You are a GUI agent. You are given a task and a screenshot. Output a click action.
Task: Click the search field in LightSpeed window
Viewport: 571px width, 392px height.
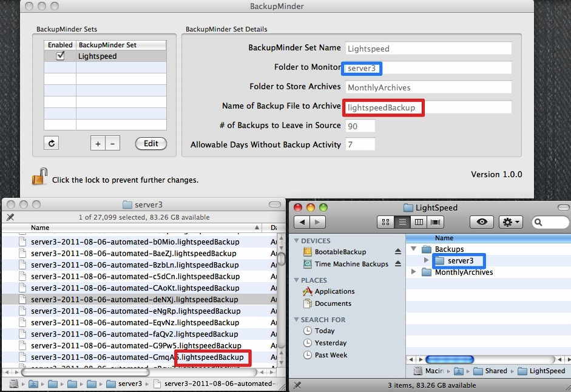(x=550, y=222)
